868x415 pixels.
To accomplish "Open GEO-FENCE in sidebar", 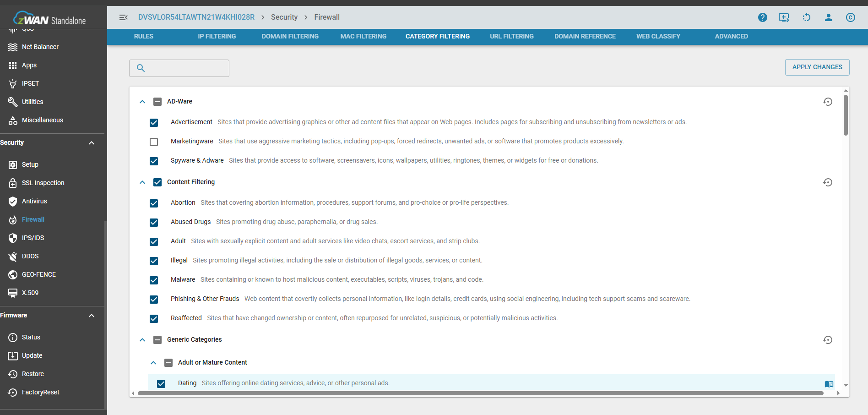I will point(39,274).
